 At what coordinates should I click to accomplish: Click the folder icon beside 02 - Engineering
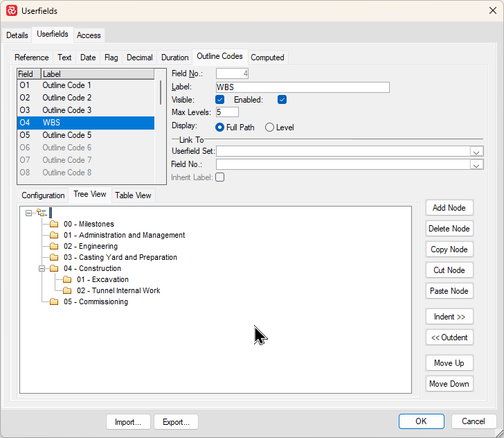[x=54, y=246]
